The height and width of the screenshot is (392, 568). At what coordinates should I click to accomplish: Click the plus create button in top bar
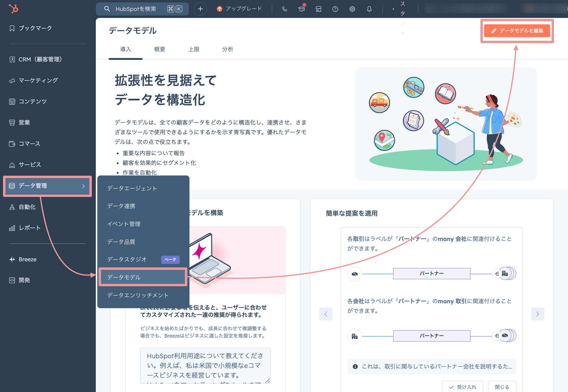(x=200, y=9)
